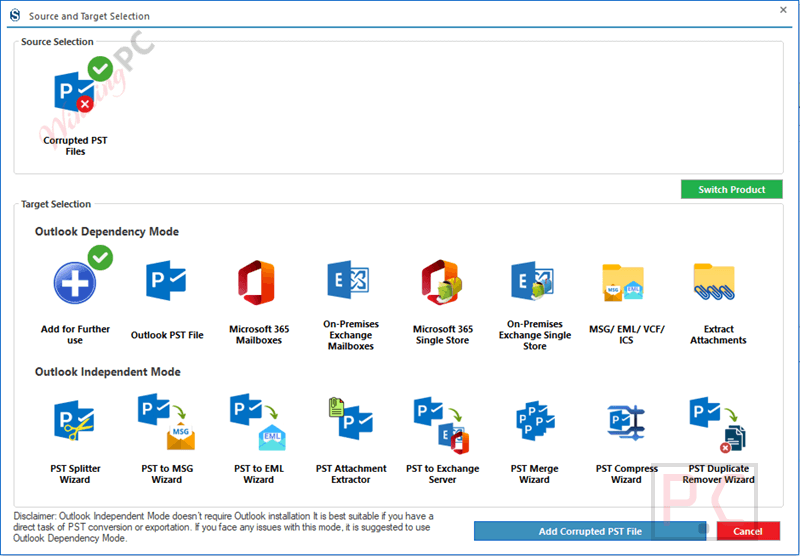The image size is (800, 556).
Task: Click the 'PST Splitter Wizard' label text
Action: (x=75, y=474)
